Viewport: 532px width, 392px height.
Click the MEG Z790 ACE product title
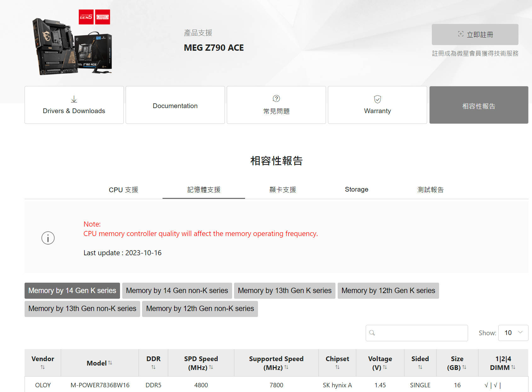[x=214, y=48]
